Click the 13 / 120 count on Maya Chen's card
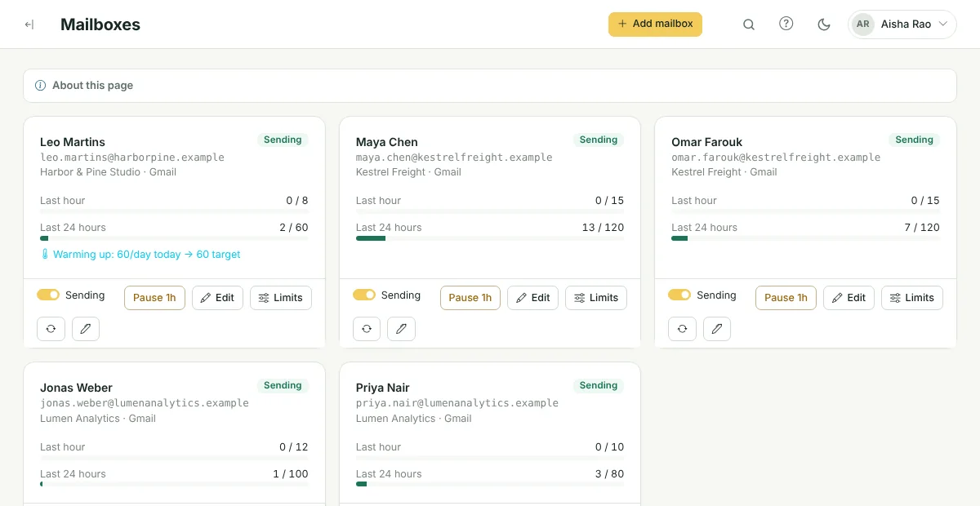The image size is (980, 506). click(603, 228)
